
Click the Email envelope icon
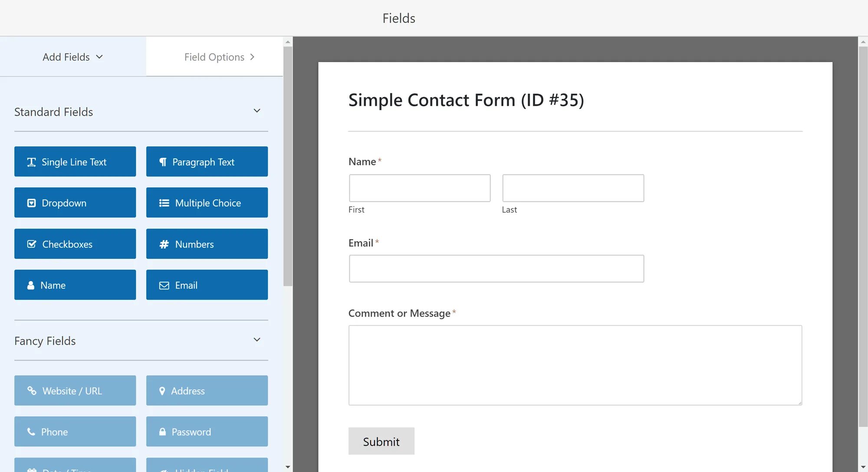[164, 285]
